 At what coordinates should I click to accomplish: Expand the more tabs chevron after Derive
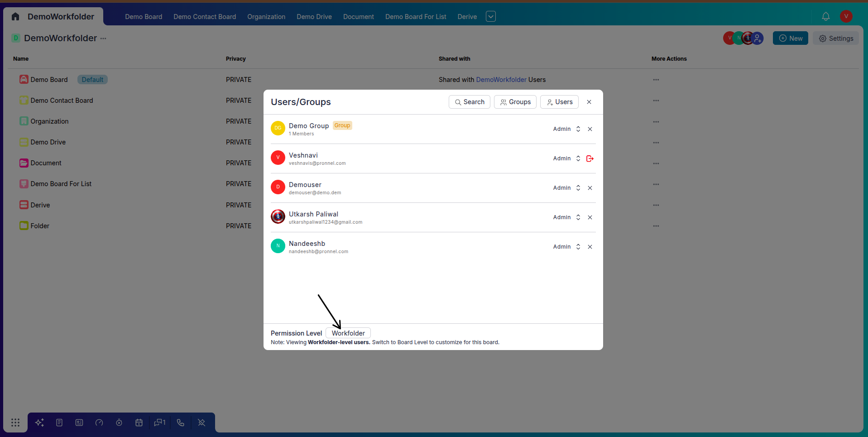point(491,17)
